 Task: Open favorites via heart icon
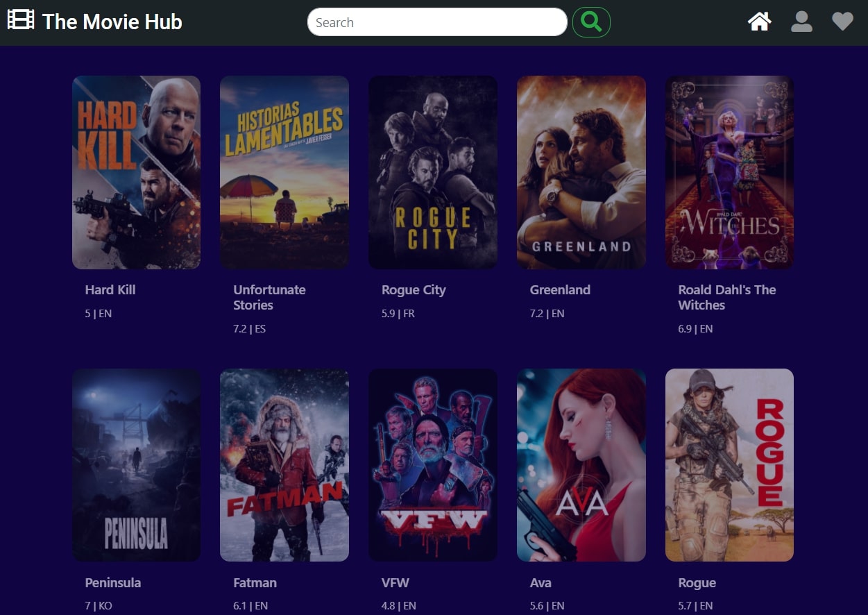click(x=842, y=22)
